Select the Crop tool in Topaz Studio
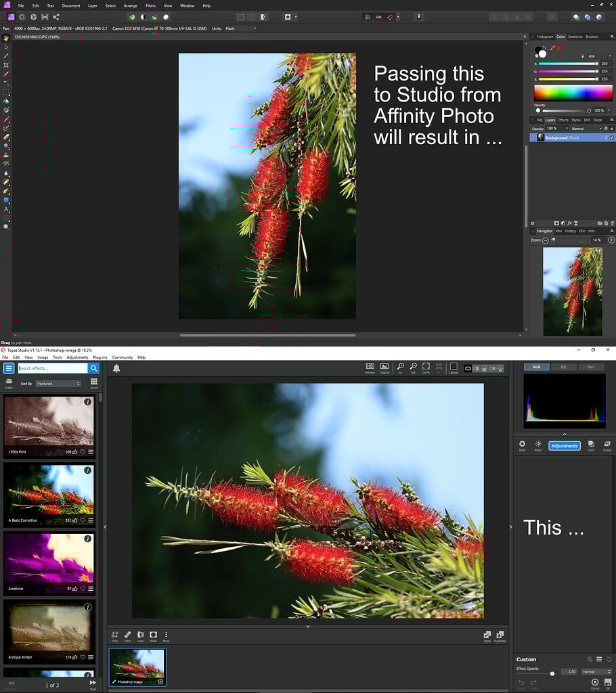The width and height of the screenshot is (616, 693). pyautogui.click(x=115, y=635)
